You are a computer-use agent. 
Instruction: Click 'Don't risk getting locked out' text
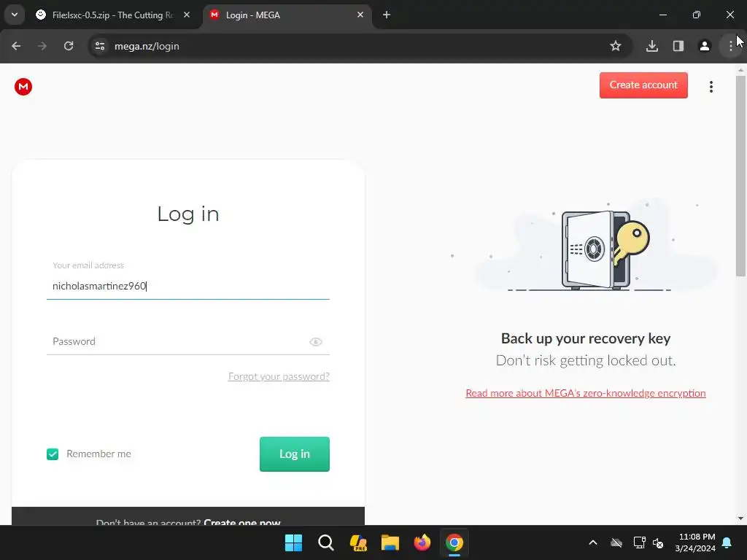pyautogui.click(x=586, y=360)
